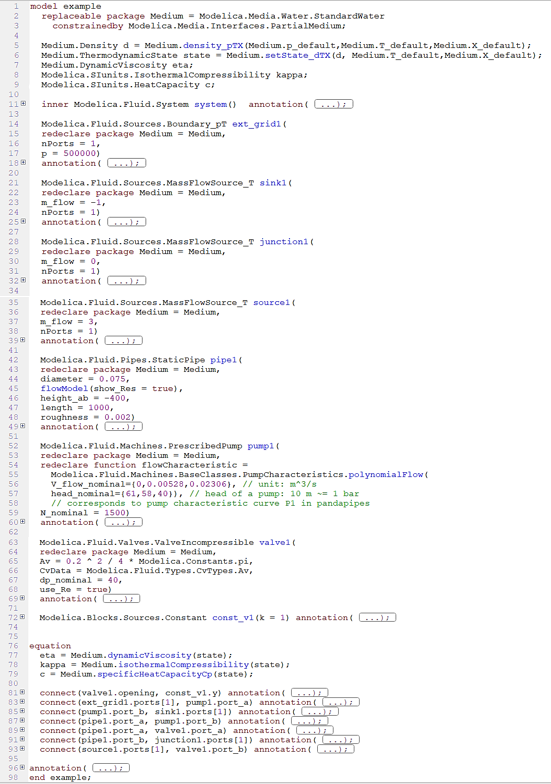This screenshot has width=551, height=784.
Task: Place cursor on the equation keyword
Action: (50, 646)
